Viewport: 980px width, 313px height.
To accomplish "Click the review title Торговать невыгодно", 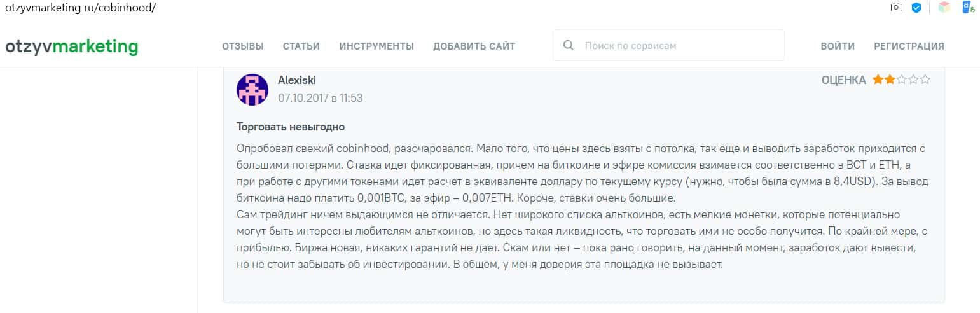I will pos(291,127).
